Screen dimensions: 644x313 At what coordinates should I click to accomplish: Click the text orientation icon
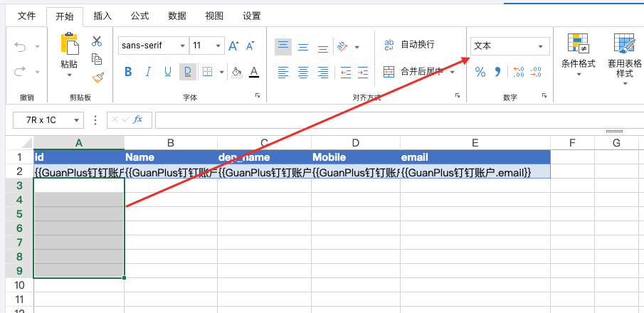click(x=342, y=46)
